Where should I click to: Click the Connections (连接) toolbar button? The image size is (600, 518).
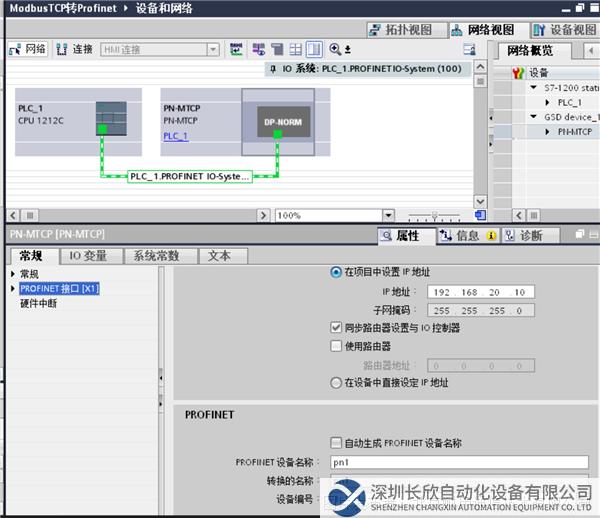[x=76, y=49]
